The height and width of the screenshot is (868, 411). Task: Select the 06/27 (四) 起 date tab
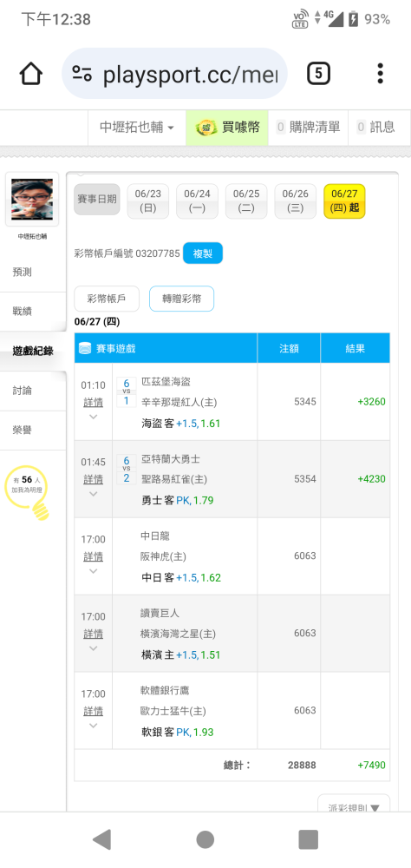pyautogui.click(x=344, y=201)
